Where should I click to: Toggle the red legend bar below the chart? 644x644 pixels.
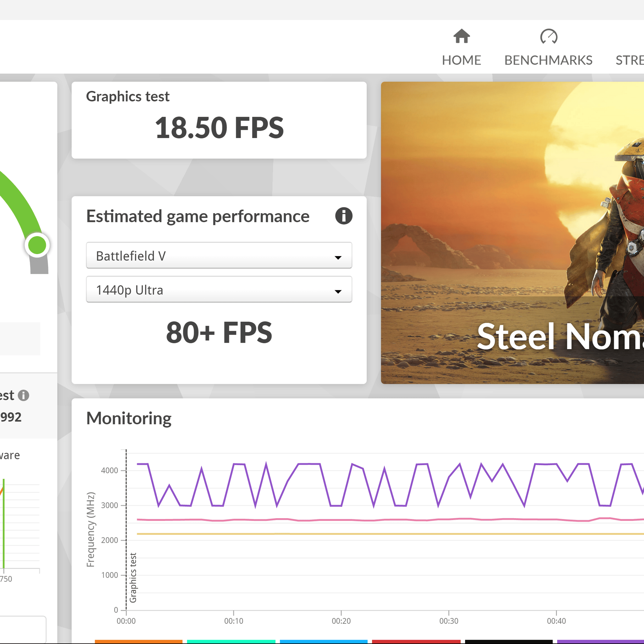pos(416,642)
